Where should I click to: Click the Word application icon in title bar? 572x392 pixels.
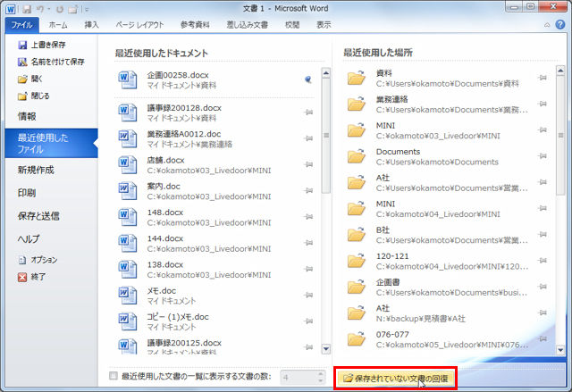(11, 9)
